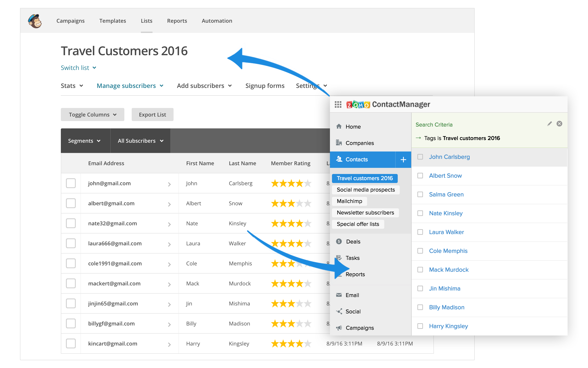Click the Mailchimp monkey logo
This screenshot has width=588, height=368.
(35, 21)
